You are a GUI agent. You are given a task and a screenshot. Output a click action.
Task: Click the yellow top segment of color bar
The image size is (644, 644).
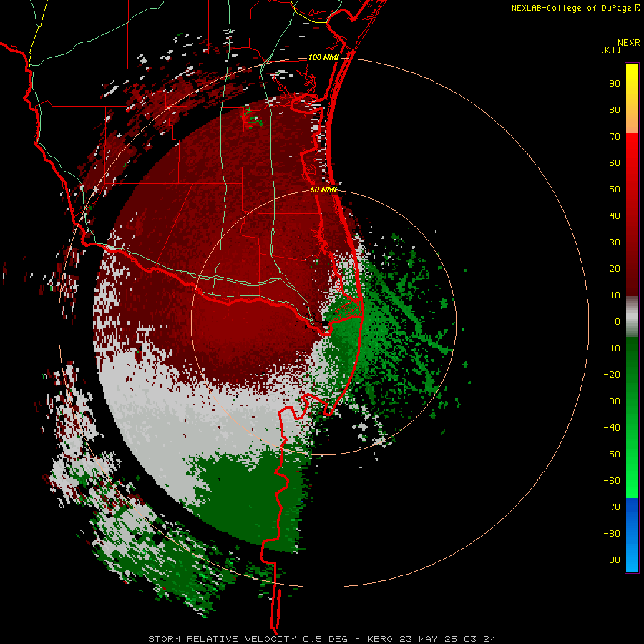[x=632, y=99]
